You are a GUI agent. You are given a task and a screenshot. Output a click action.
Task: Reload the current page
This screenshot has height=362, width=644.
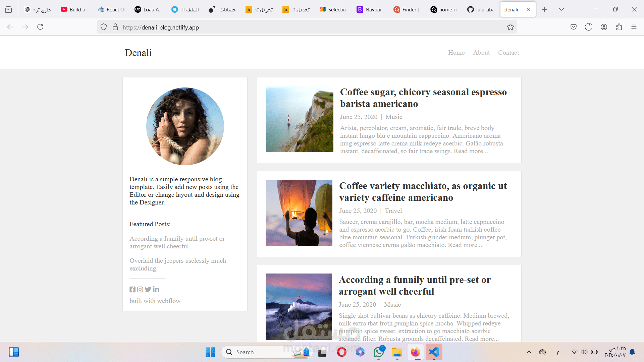point(40,27)
